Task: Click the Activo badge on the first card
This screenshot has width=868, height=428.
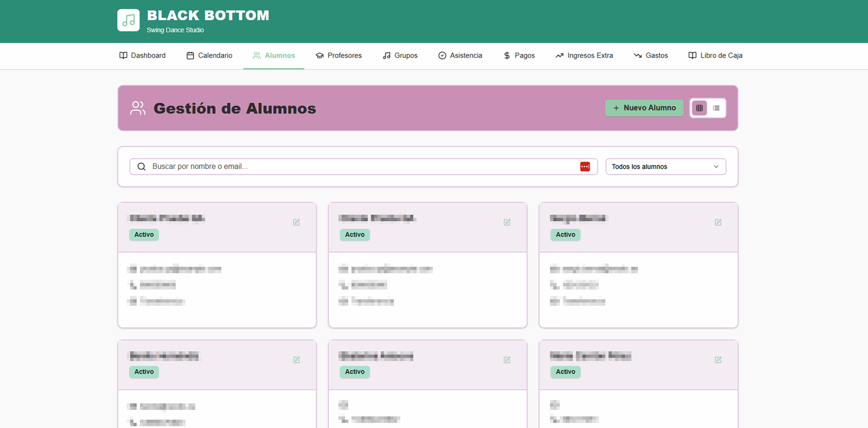Action: 144,235
